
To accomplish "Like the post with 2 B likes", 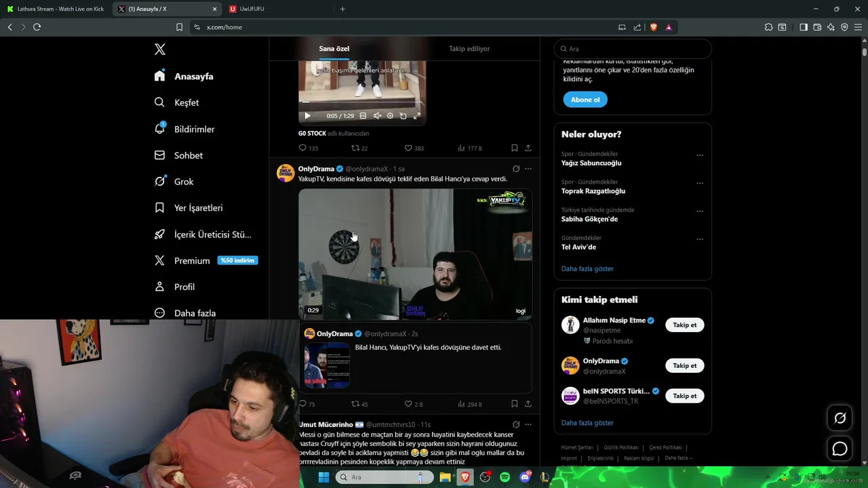I will (414, 404).
